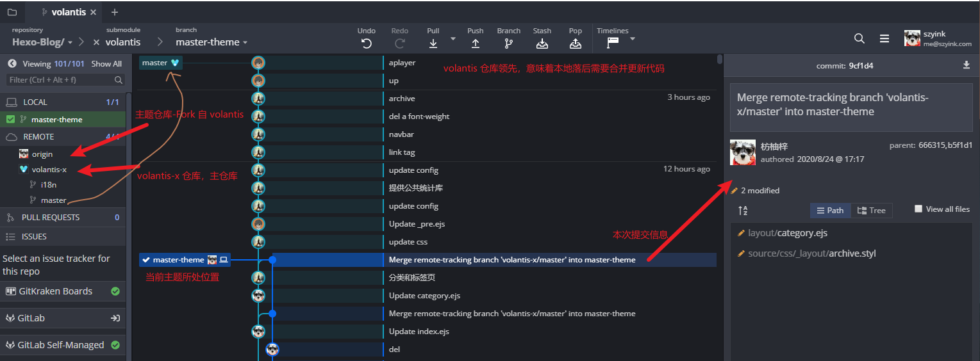Expand the LOCAL section header
This screenshot has height=361, width=980.
point(64,102)
